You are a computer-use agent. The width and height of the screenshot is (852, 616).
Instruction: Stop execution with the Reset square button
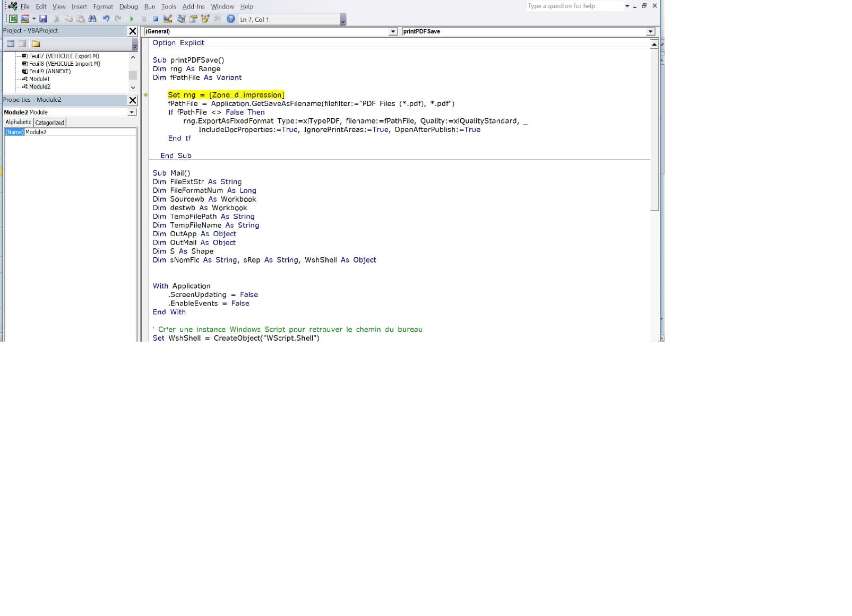click(155, 19)
